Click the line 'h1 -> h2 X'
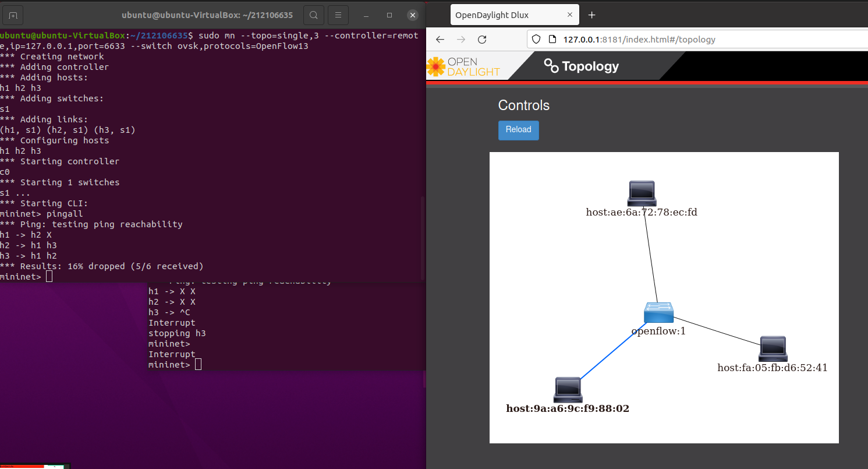This screenshot has height=469, width=868. click(26, 235)
